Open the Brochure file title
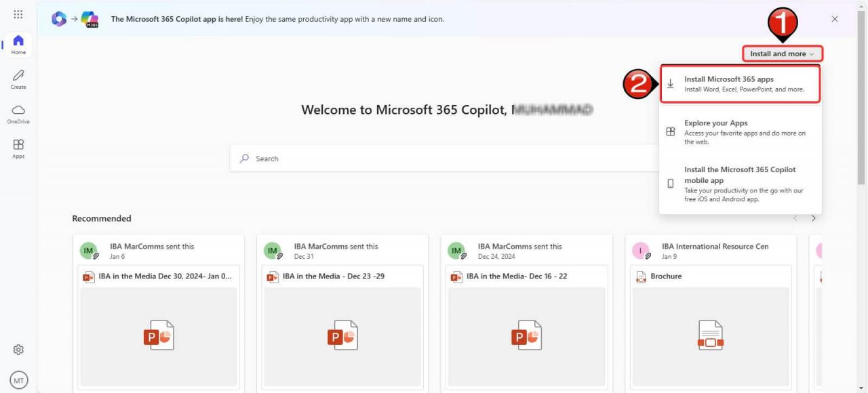The height and width of the screenshot is (393, 868). pyautogui.click(x=666, y=276)
